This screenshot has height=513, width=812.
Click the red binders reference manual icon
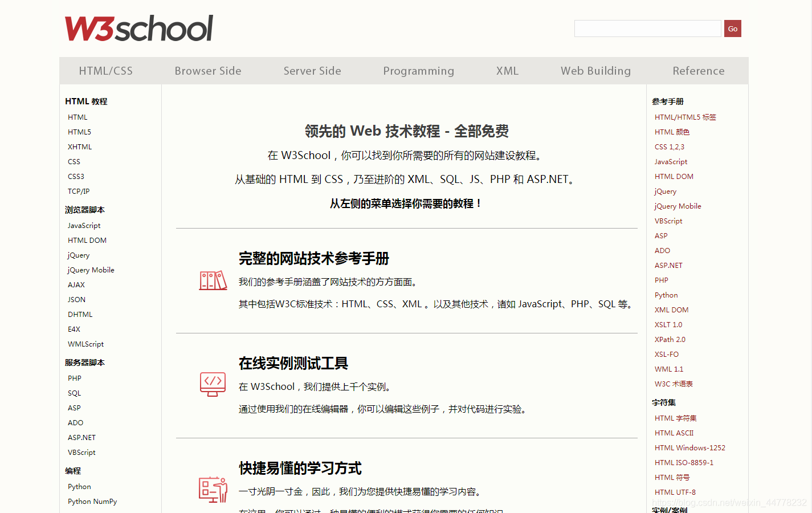[x=213, y=280]
